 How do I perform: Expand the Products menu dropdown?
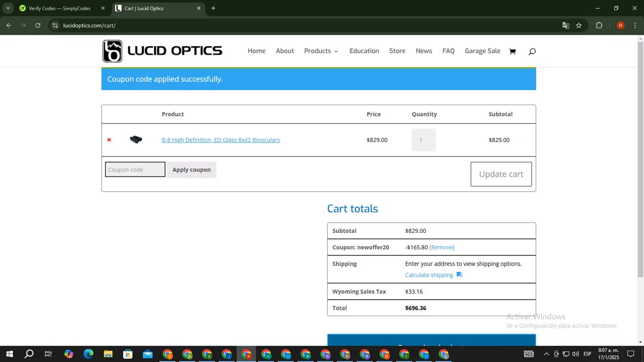pos(321,51)
